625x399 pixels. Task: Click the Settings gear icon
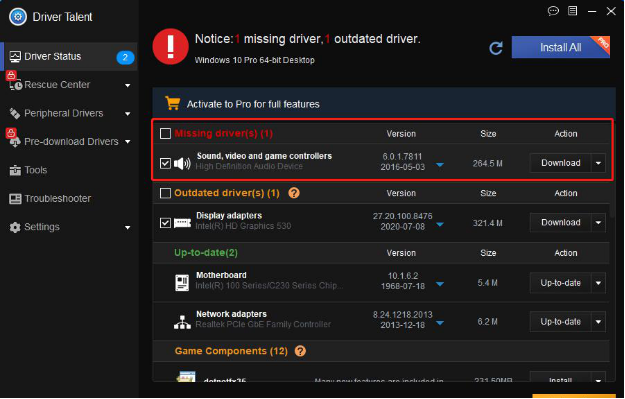pyautogui.click(x=15, y=228)
